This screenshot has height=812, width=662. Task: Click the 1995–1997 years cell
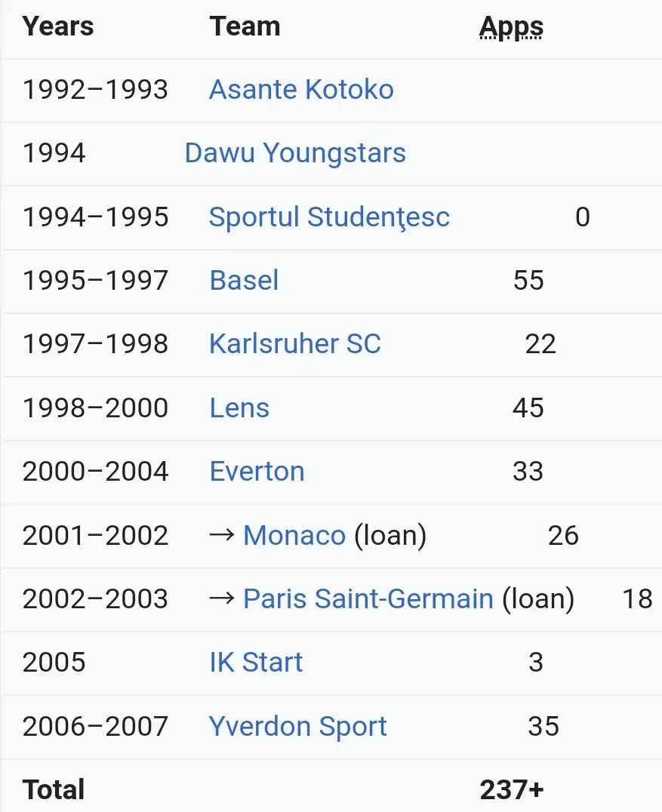coord(95,281)
